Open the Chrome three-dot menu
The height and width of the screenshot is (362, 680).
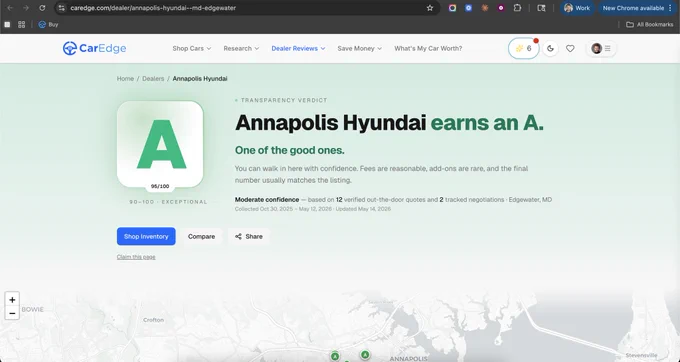point(670,8)
